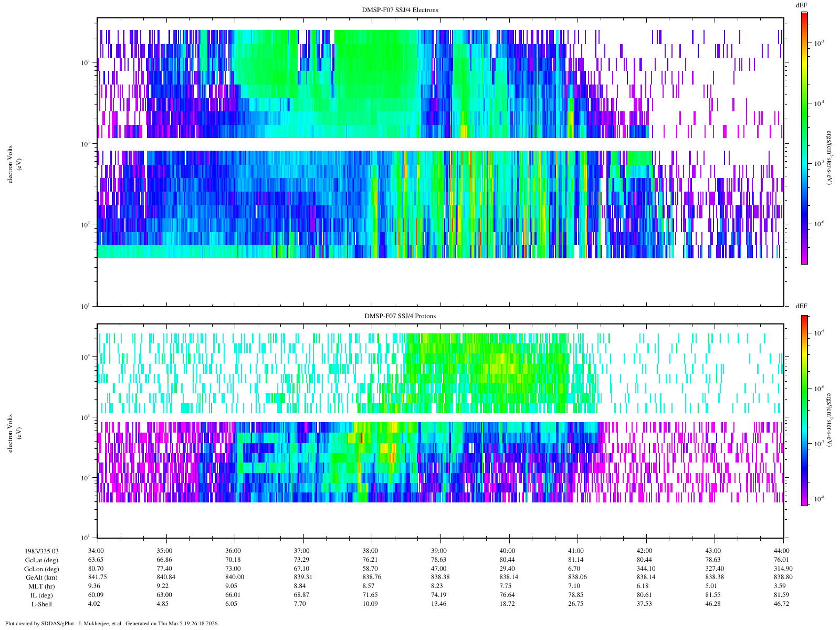Click the dEF label above the Electrons color bar
840x630 pixels.
(x=801, y=5)
